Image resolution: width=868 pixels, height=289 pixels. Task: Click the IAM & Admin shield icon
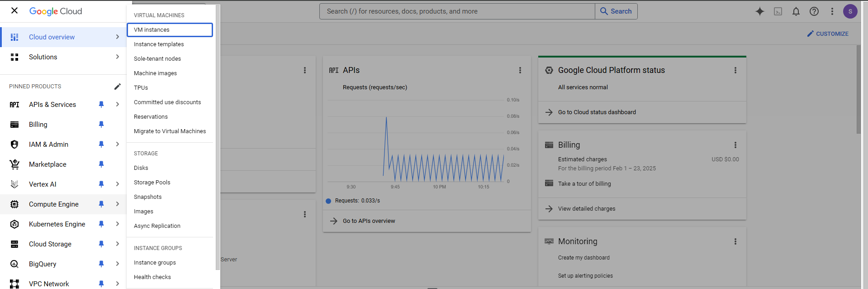pos(14,144)
